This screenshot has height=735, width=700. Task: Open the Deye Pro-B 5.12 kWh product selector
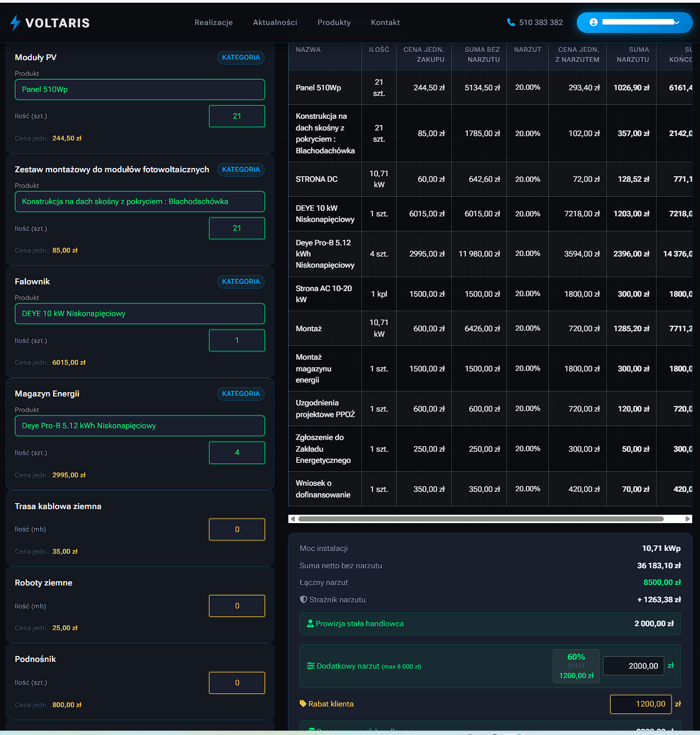[139, 426]
